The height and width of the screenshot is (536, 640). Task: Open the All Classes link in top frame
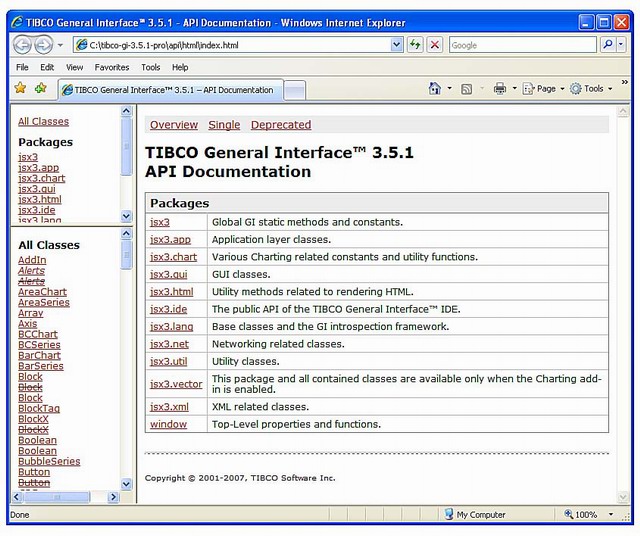(x=44, y=122)
